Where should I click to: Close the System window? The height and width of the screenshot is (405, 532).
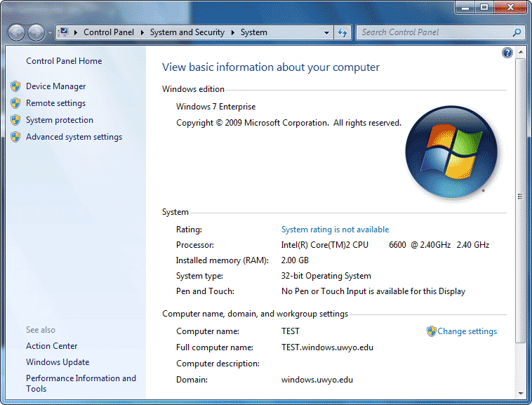(510, 8)
